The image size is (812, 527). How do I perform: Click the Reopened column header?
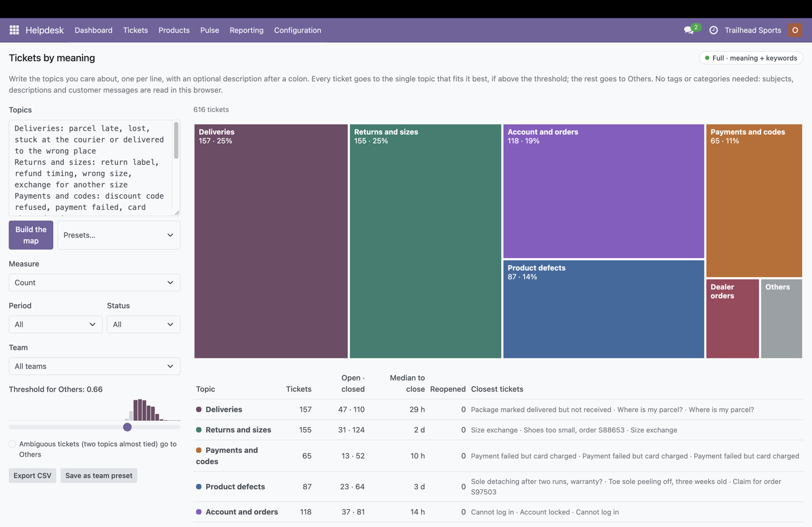click(448, 389)
